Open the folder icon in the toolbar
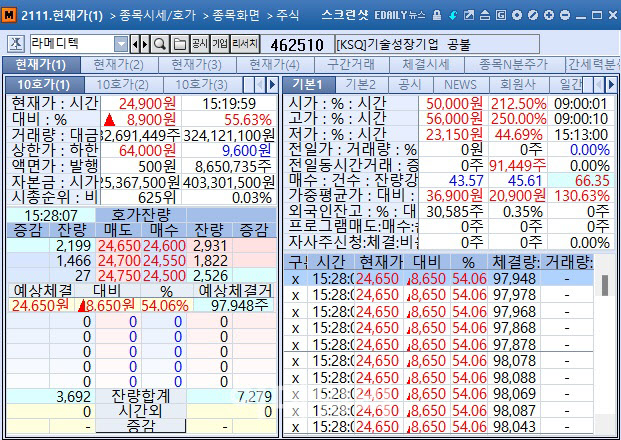Screen dimensions: 621x440 [179, 44]
